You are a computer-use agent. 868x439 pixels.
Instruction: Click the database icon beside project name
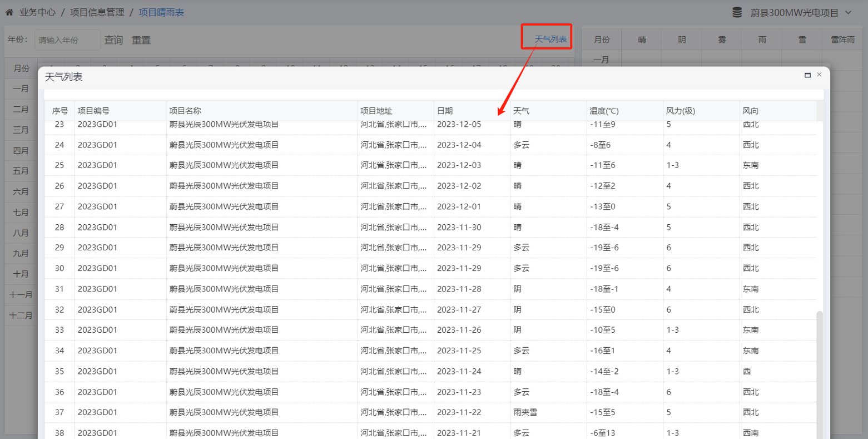pyautogui.click(x=737, y=12)
